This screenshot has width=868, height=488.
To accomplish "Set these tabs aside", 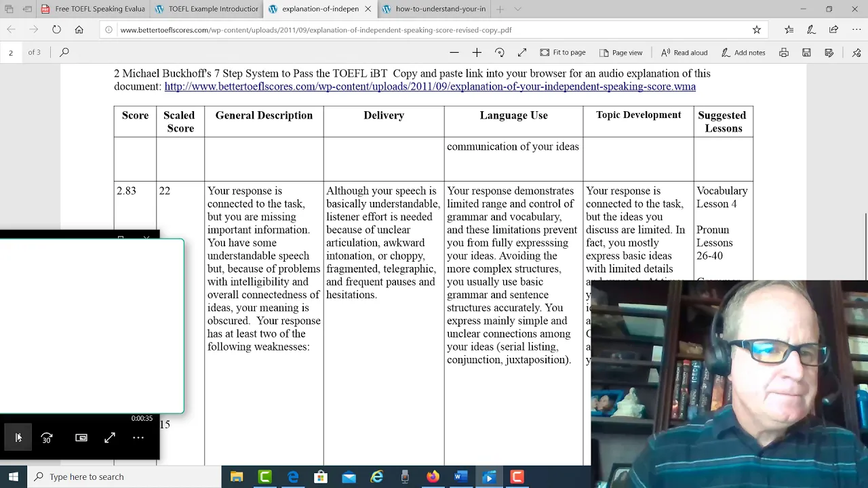I will coord(27,9).
